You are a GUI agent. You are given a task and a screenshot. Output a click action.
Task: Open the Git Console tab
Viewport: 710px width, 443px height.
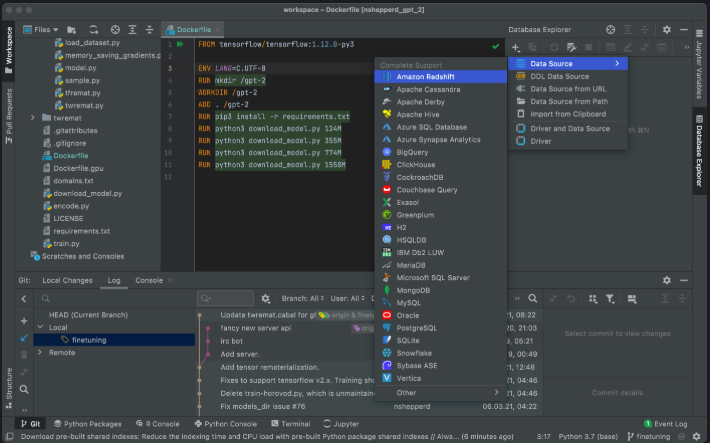click(x=149, y=280)
